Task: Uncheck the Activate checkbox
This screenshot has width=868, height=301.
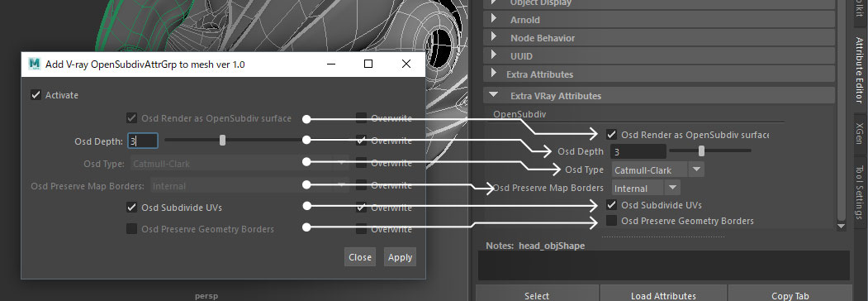Action: [x=36, y=95]
